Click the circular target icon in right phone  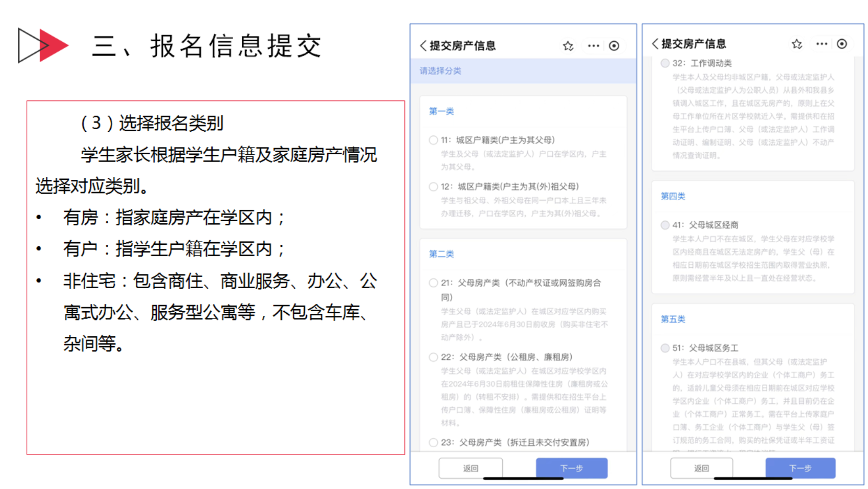tap(841, 44)
